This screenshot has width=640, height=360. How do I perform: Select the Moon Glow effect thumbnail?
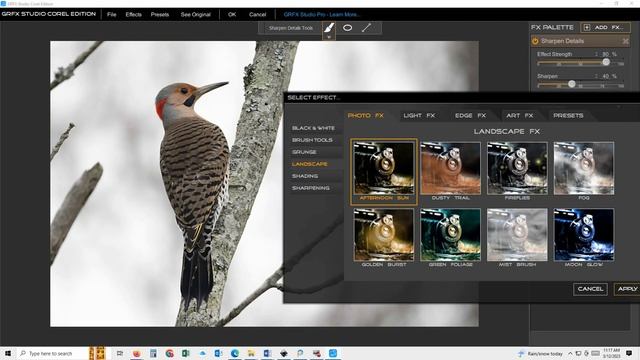point(584,235)
